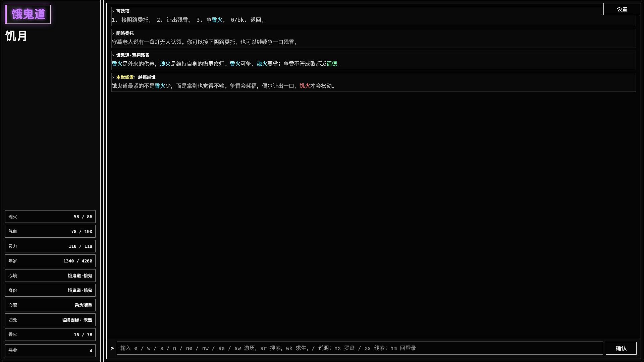This screenshot has width=644, height=362.
Task: Click the red 饥火 keyword
Action: point(305,86)
